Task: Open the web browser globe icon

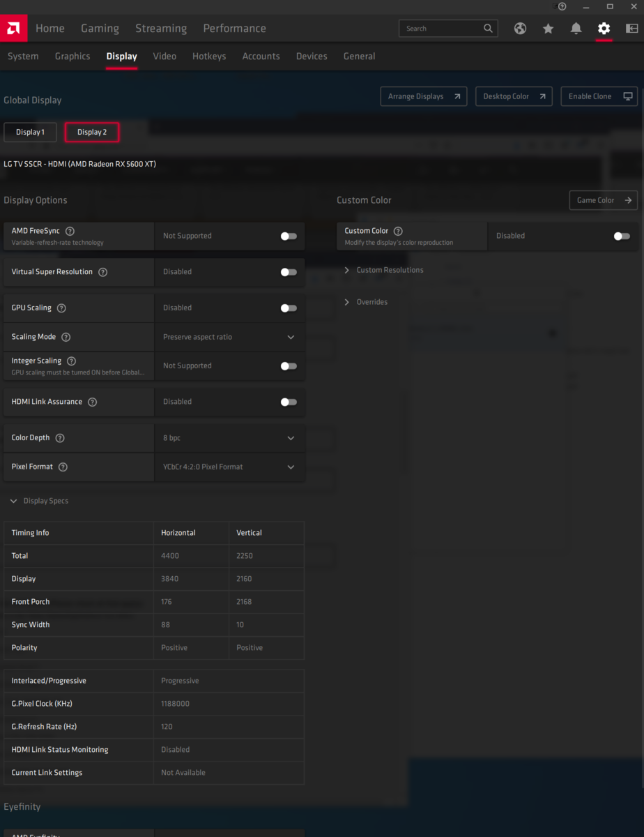Action: (520, 29)
